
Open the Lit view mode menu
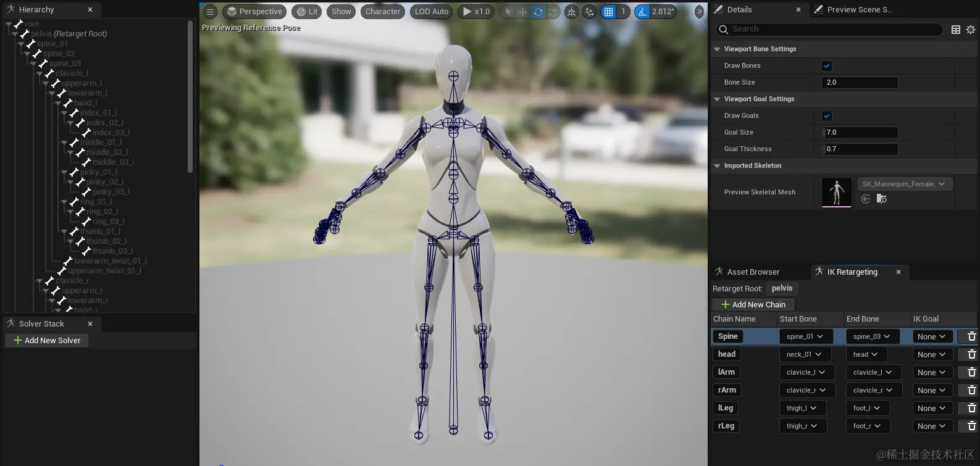pyautogui.click(x=307, y=12)
